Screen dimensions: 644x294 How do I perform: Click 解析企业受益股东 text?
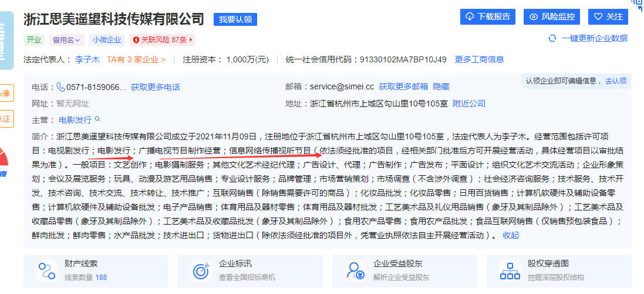(x=402, y=278)
